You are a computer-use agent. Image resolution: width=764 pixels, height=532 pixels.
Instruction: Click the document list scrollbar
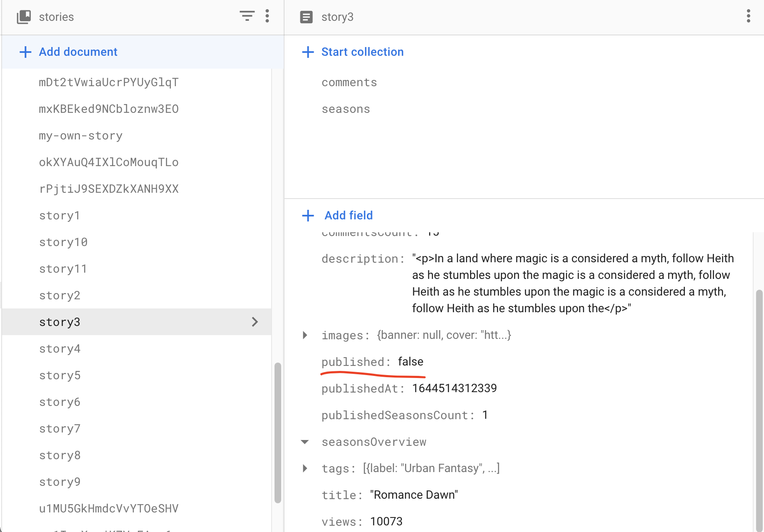(277, 433)
